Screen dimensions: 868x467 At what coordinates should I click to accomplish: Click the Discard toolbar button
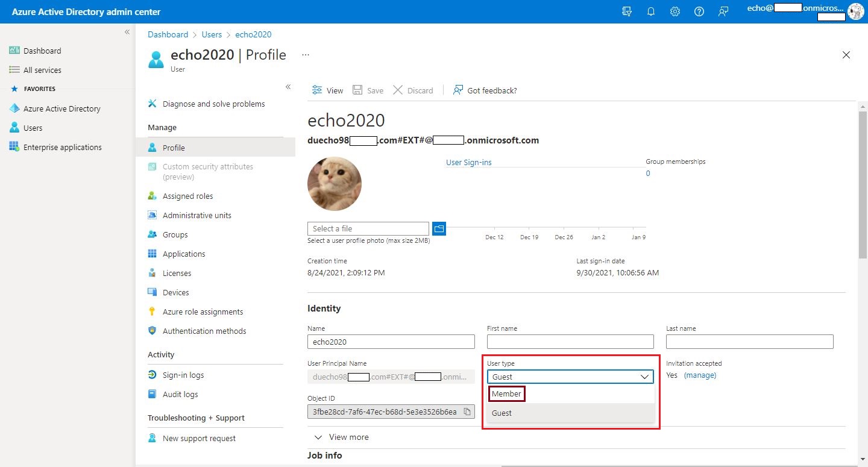414,90
